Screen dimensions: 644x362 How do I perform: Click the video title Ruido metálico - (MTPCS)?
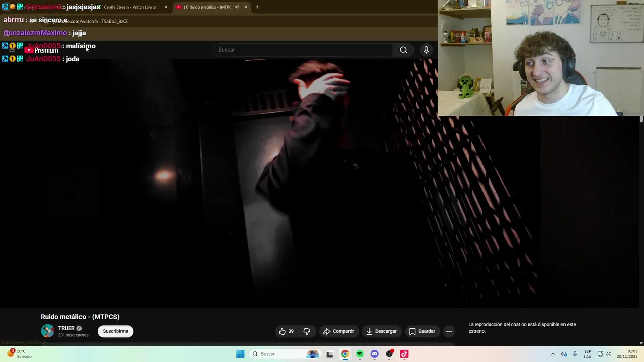[x=80, y=317]
